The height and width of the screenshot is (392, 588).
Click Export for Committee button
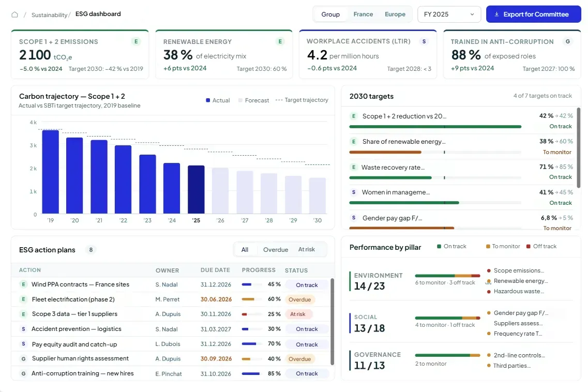point(533,14)
